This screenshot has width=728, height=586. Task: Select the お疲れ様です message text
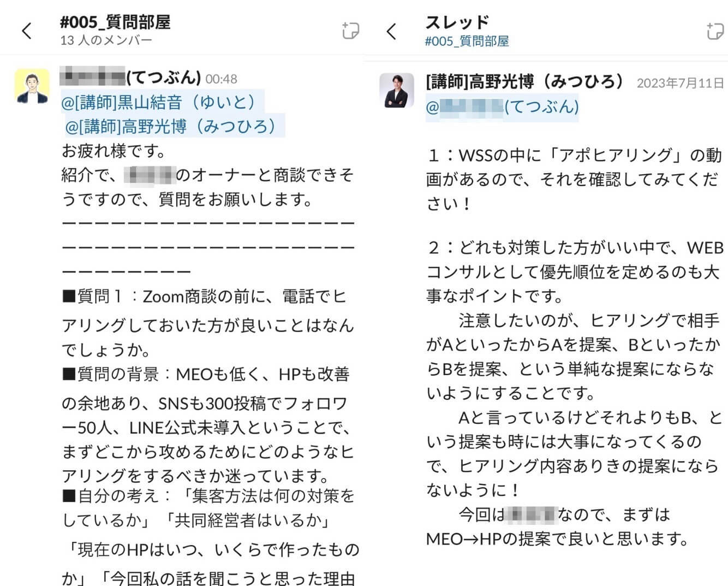pyautogui.click(x=114, y=150)
